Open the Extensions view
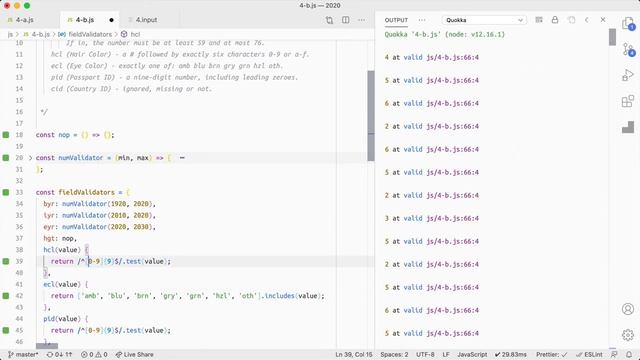Viewport: 640px width, 360px height. (628, 101)
